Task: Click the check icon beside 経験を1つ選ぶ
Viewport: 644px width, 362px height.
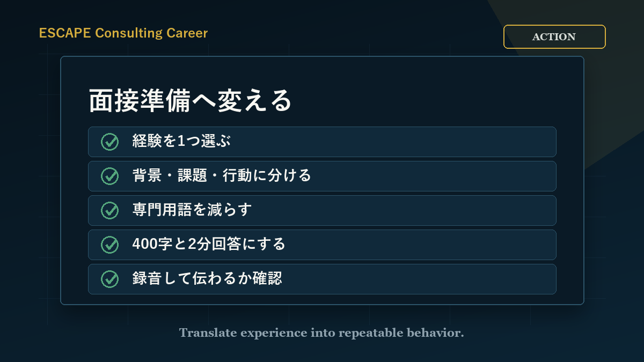Action: tap(110, 142)
